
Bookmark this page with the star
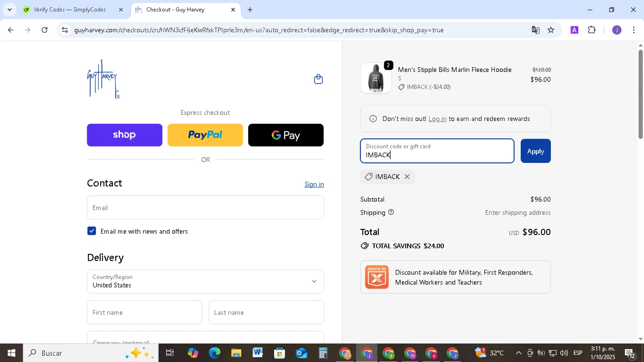coord(551,30)
